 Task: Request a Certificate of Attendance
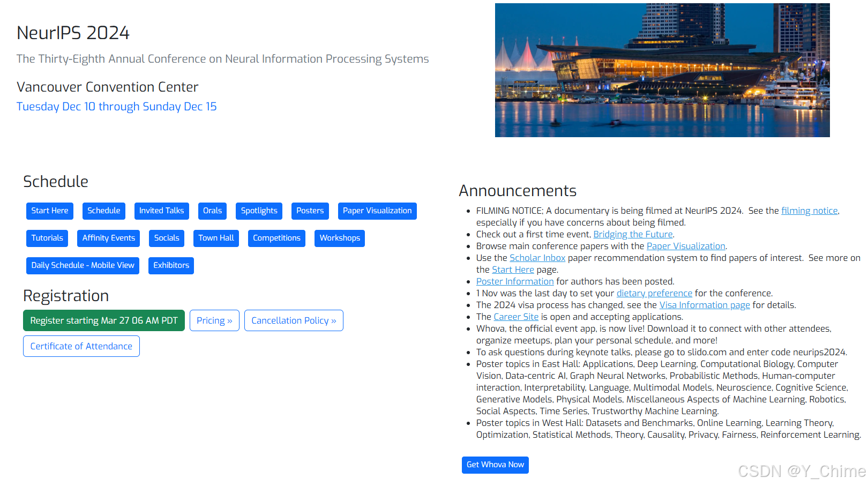point(81,346)
